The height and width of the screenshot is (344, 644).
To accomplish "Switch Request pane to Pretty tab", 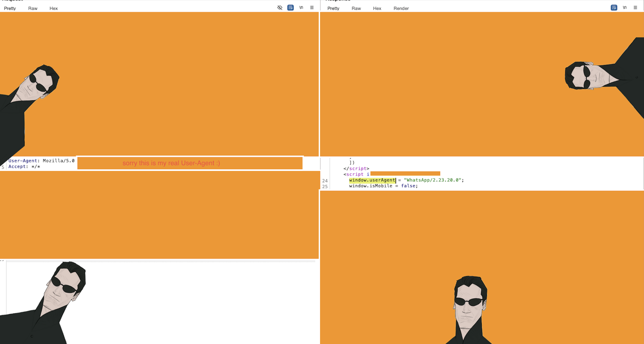I will (10, 8).
